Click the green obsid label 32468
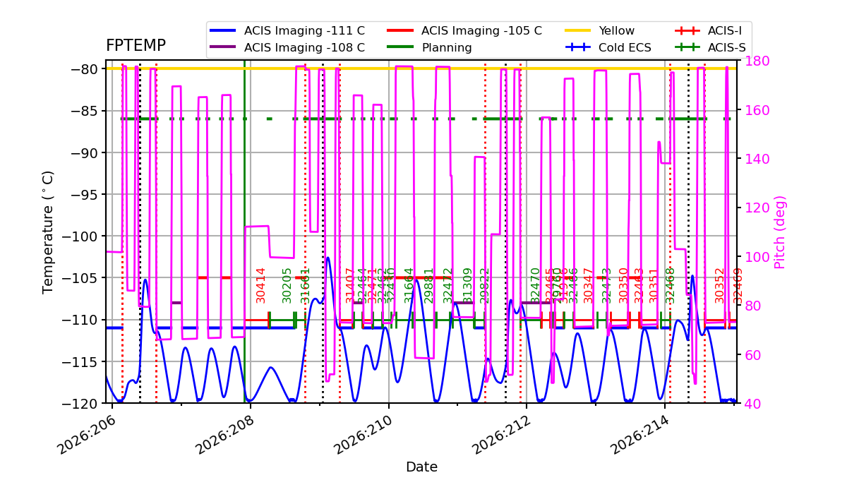847x504 pixels. tap(671, 285)
